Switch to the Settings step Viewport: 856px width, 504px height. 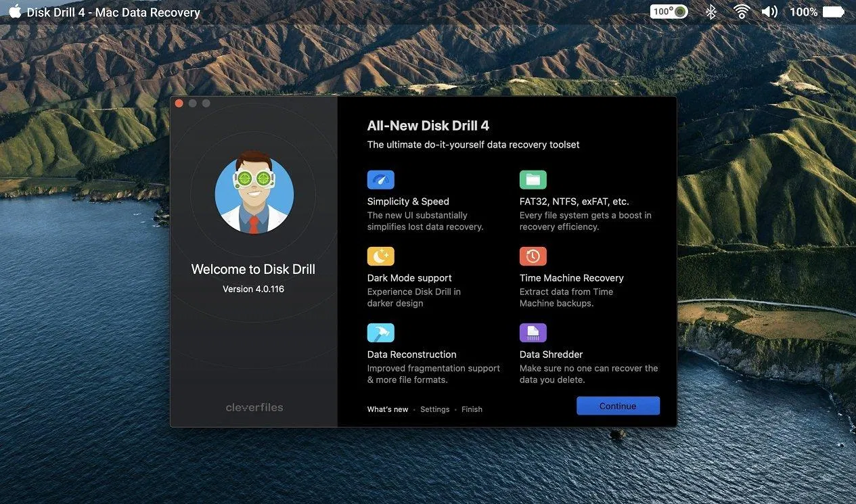coord(434,409)
